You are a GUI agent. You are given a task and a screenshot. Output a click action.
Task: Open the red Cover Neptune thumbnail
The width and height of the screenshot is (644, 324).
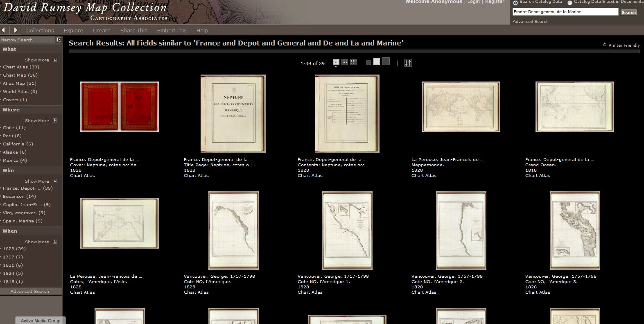coord(120,106)
